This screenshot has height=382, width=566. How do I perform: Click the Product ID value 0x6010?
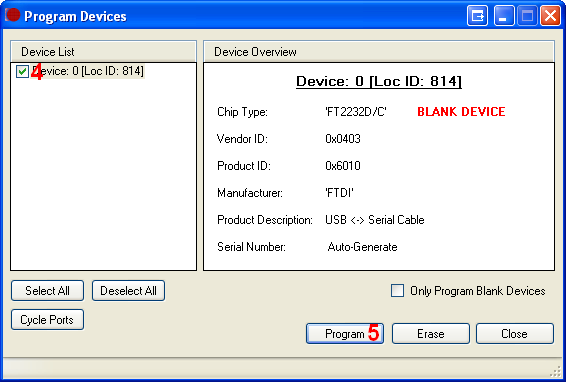(343, 166)
